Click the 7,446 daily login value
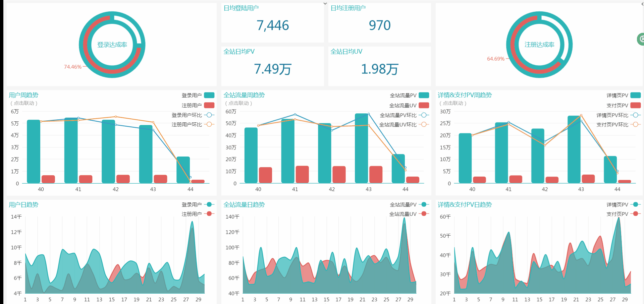Screen dimensions: 644x304 pos(273,25)
